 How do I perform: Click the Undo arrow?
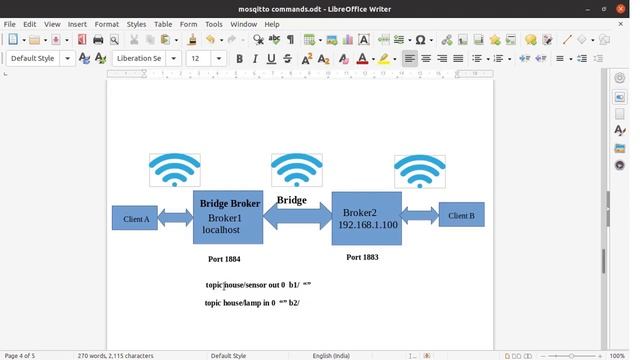pyautogui.click(x=211, y=40)
